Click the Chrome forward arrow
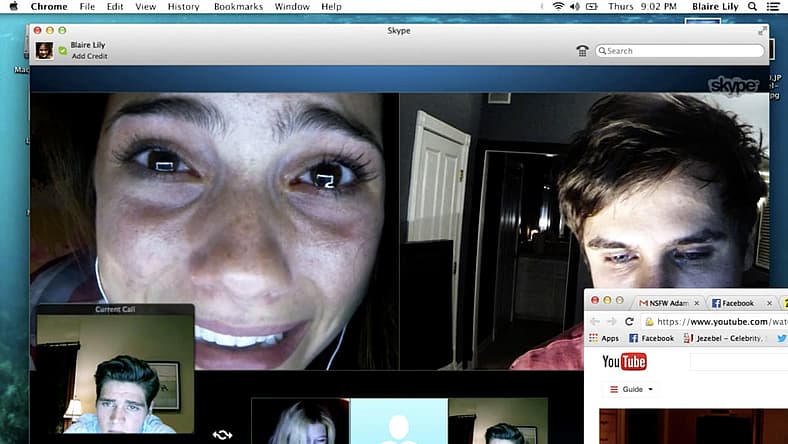Screen dimensions: 788x444 point(612,321)
